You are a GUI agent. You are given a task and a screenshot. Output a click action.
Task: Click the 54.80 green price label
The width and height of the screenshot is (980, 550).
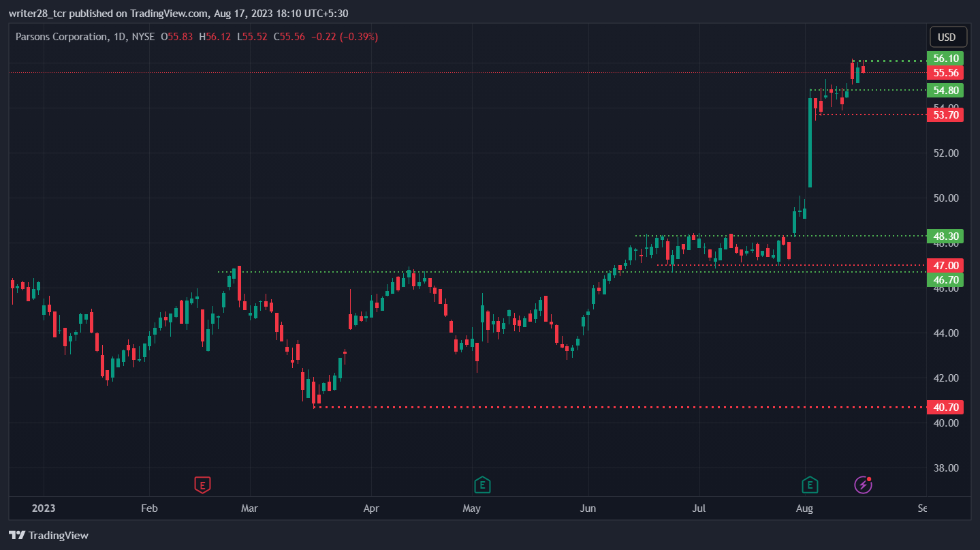(946, 90)
